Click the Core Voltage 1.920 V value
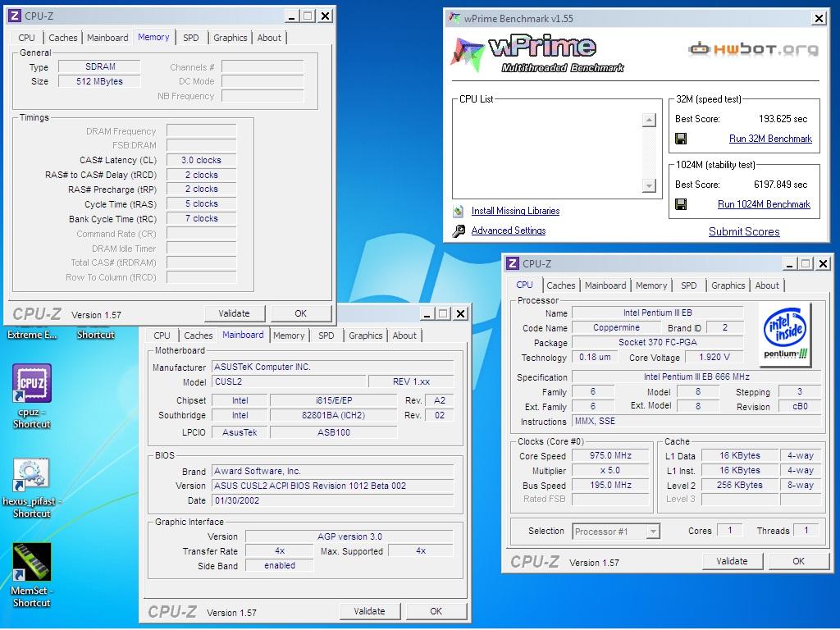840x630 pixels. tap(714, 357)
